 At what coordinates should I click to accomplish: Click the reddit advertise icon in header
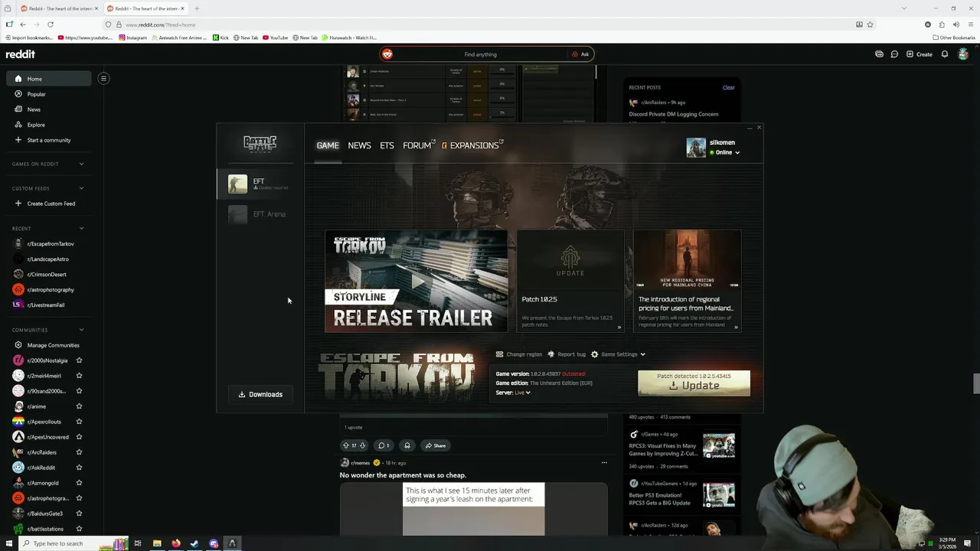coord(879,54)
